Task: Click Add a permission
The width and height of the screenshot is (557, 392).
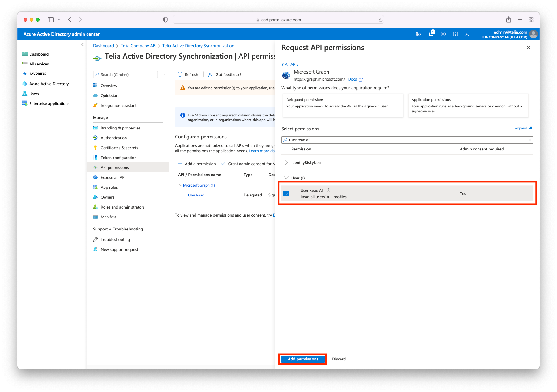Action: 197,164
